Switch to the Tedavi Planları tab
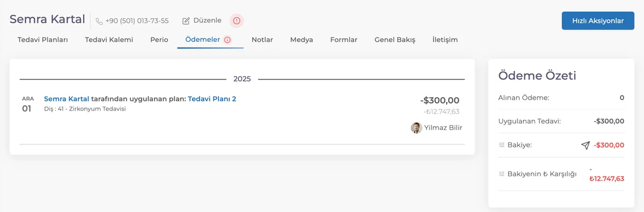The image size is (644, 212). coord(42,40)
